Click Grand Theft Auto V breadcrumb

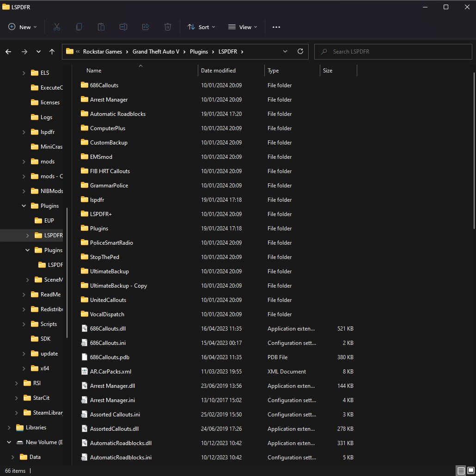point(156,52)
